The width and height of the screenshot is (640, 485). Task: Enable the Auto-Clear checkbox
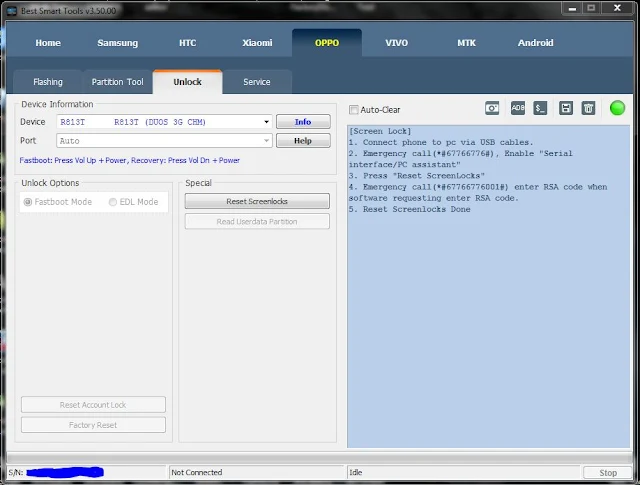click(354, 110)
